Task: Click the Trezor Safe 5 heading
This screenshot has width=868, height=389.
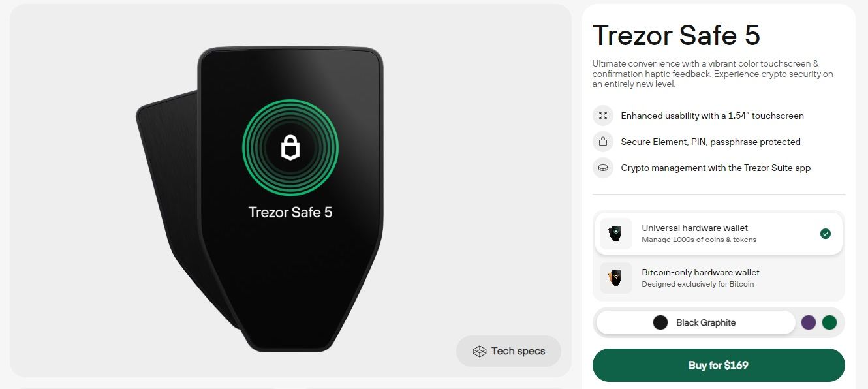Action: click(x=676, y=35)
